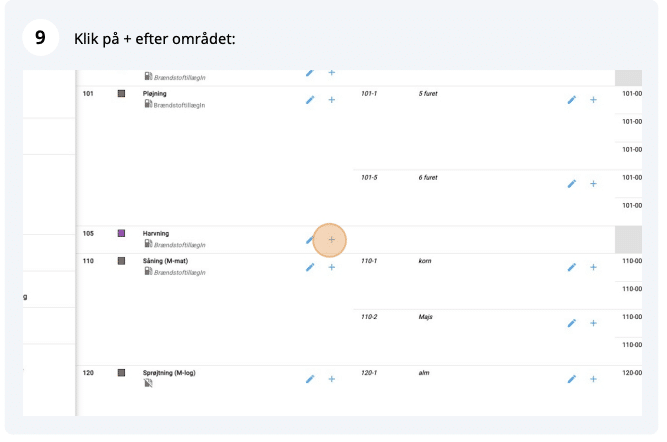This screenshot has width=667, height=442.
Task: Click the sub-item code 110-2
Action: (369, 317)
